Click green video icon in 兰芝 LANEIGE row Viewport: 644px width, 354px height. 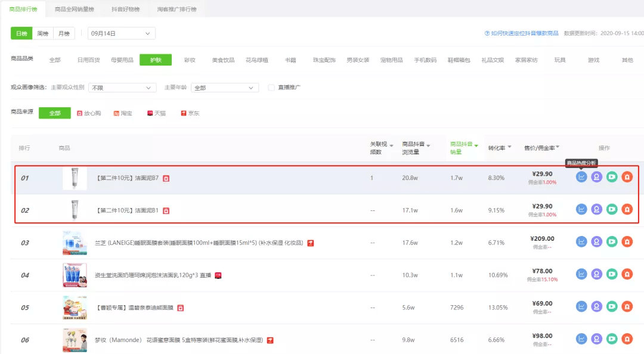point(612,242)
